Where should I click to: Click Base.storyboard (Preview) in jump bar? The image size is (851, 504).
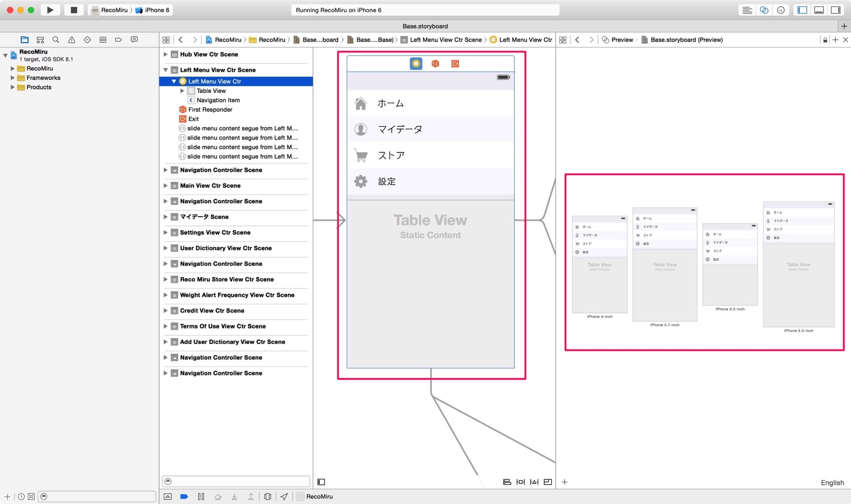pyautogui.click(x=682, y=40)
